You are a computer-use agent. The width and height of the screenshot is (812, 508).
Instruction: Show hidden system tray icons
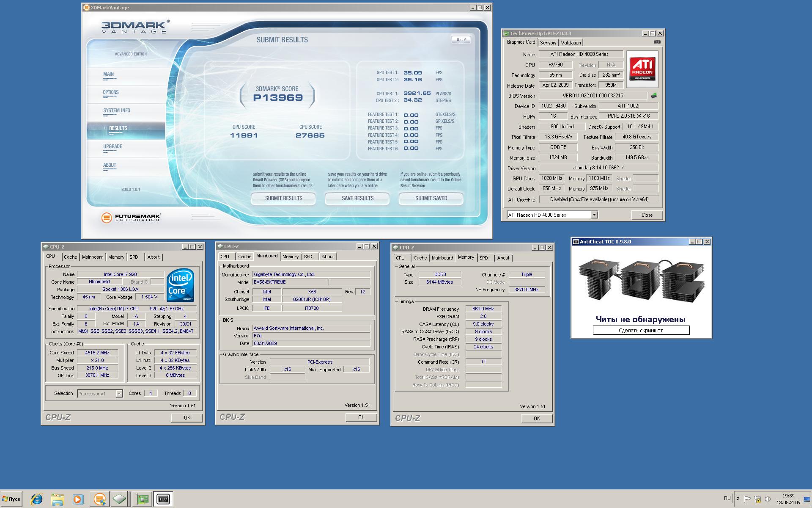(738, 499)
